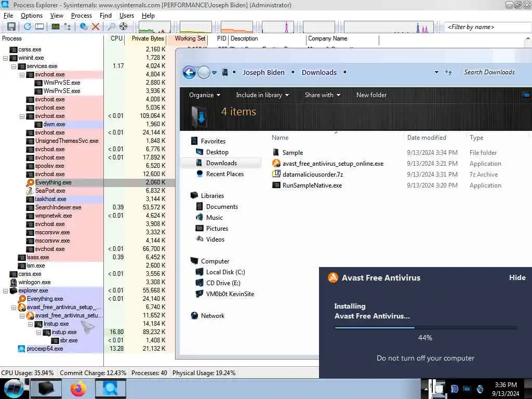This screenshot has width=532, height=399.
Task: Open the Windows Start button
Action: tap(14, 389)
